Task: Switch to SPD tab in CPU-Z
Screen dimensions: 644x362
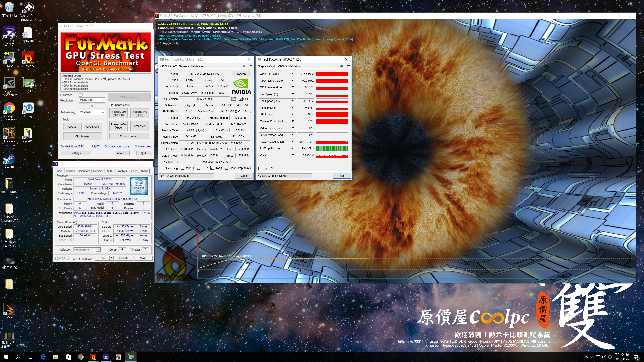Action: (110, 171)
